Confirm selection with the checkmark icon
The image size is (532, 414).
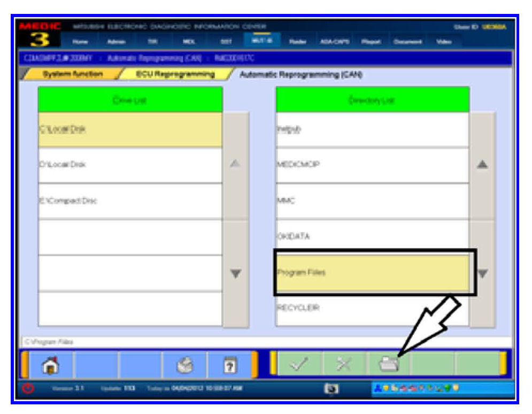pyautogui.click(x=300, y=365)
